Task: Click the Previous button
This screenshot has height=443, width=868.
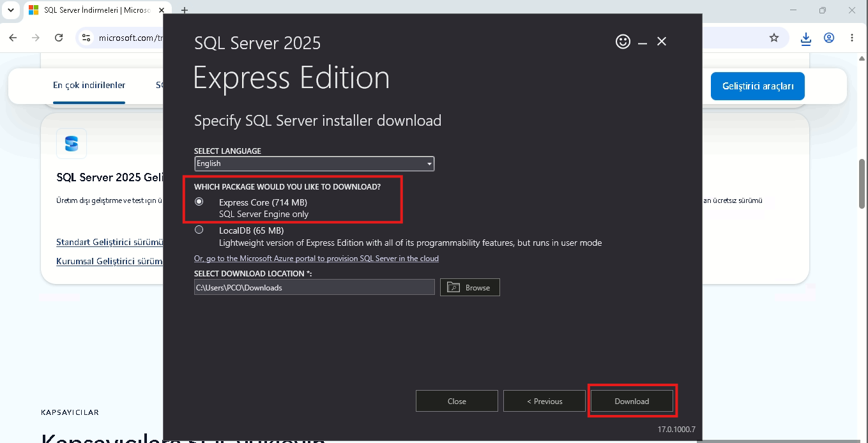Action: point(544,401)
